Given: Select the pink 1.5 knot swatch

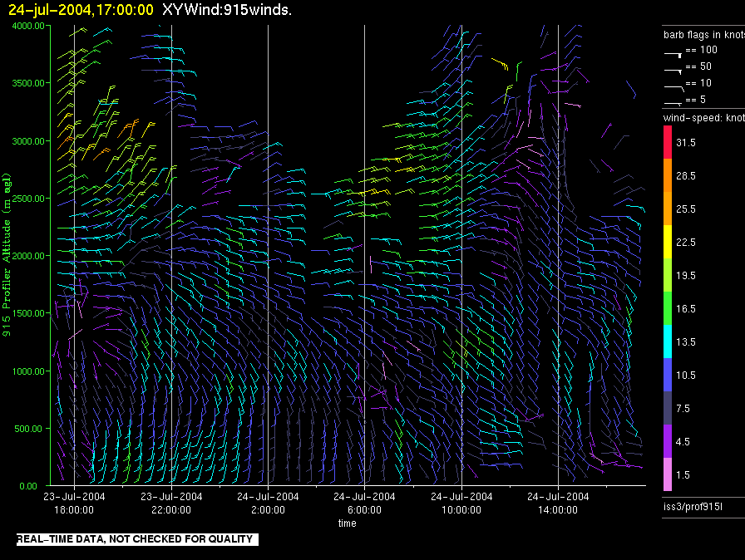Looking at the screenshot, I should pos(668,474).
